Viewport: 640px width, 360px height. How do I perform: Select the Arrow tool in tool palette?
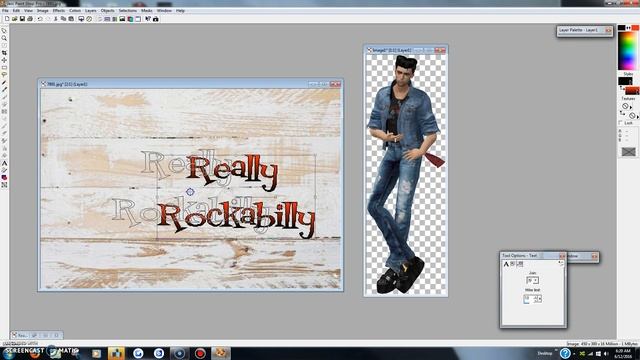4,31
